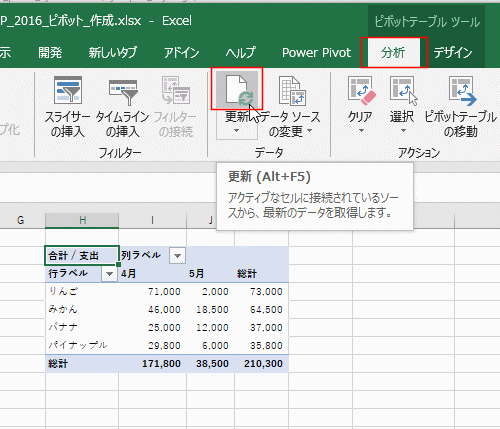Click the ピボットテーブルの移動 icon
Viewport: 500px width, 429px height.
tap(462, 90)
